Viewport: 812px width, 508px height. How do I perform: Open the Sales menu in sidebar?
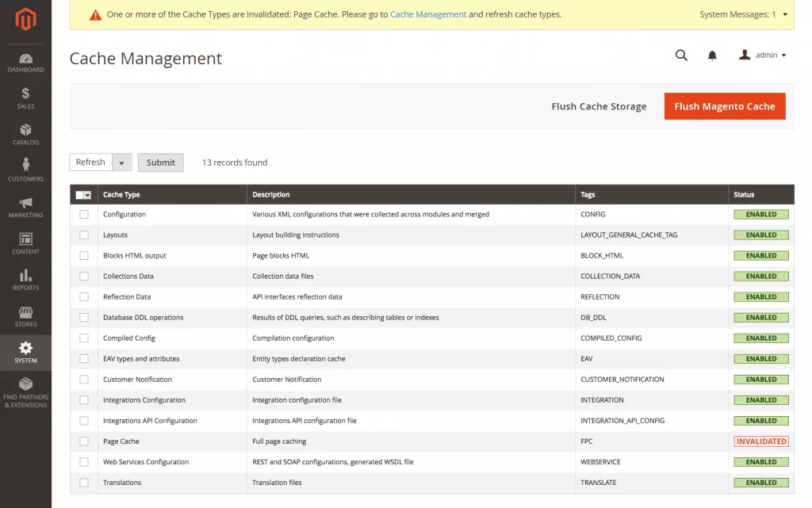point(25,99)
